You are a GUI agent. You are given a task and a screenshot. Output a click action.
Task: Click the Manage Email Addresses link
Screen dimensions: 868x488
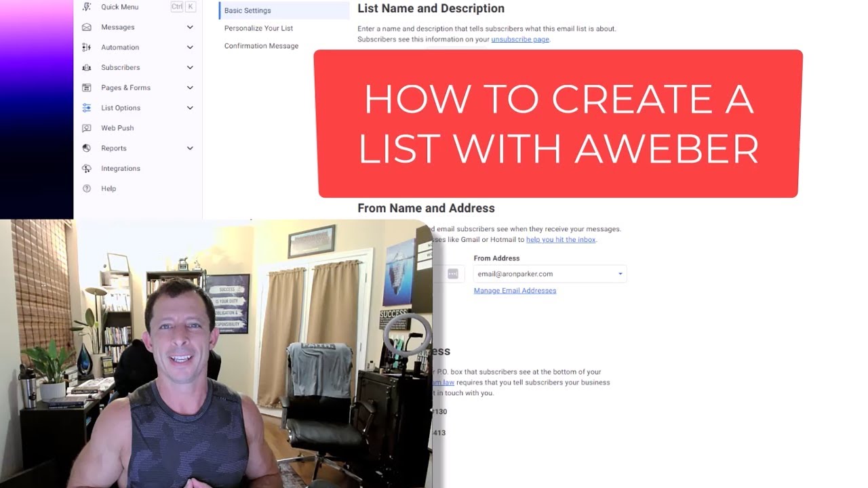515,291
